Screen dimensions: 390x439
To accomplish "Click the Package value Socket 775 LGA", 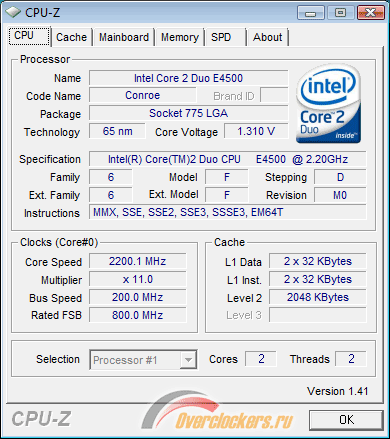I will pyautogui.click(x=189, y=113).
